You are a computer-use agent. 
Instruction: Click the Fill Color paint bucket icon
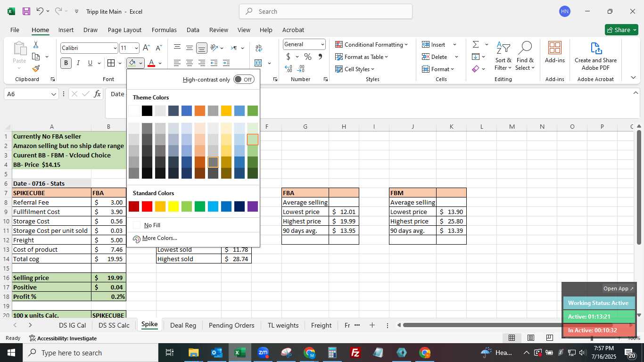[x=132, y=63]
